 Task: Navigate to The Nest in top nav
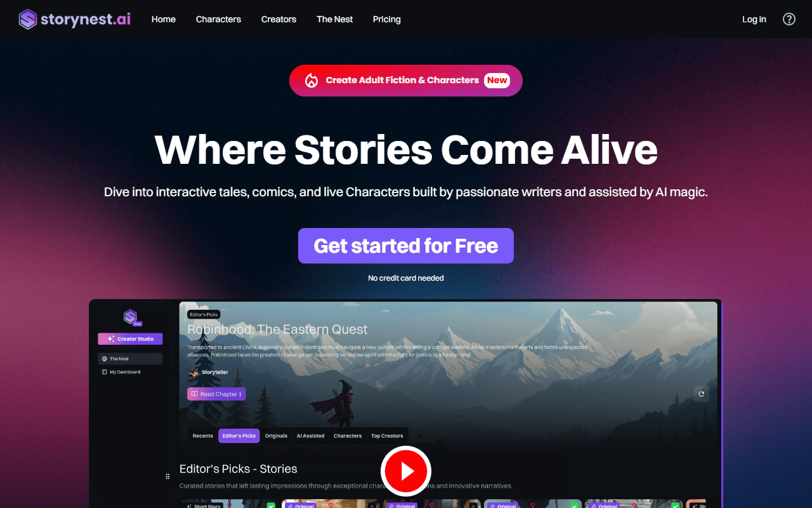tap(335, 19)
